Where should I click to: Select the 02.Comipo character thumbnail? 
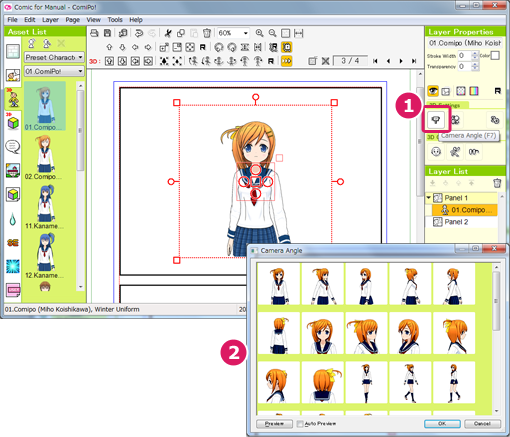[x=44, y=158]
